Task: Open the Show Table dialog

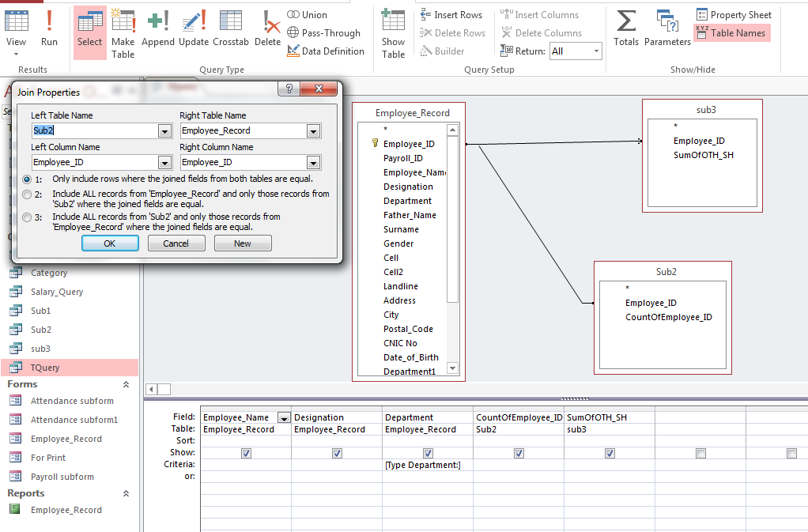Action: 393,33
